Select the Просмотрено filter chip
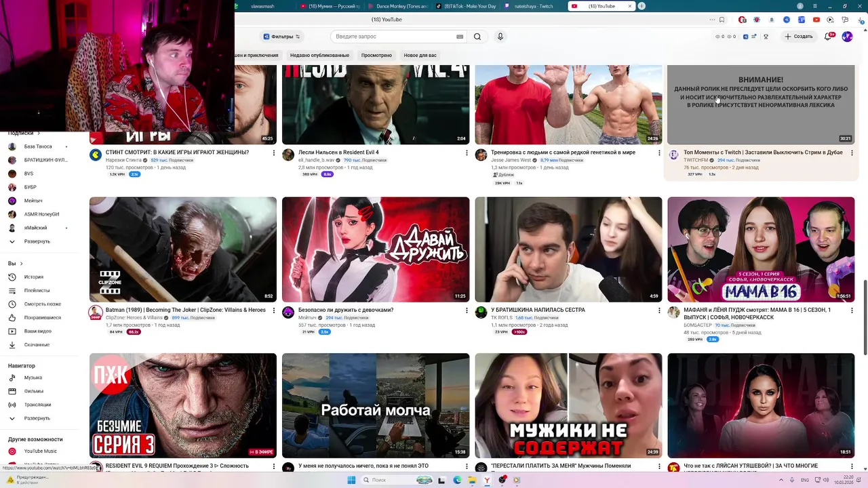 (x=376, y=55)
